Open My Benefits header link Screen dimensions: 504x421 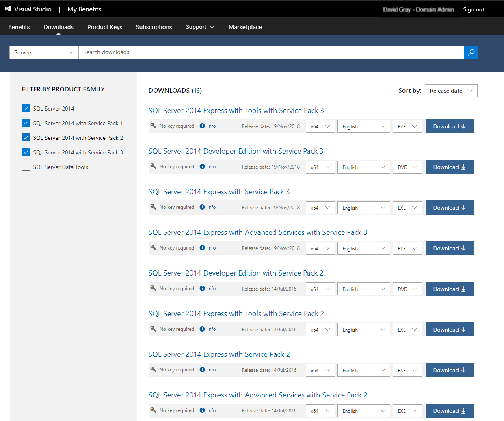click(x=84, y=9)
